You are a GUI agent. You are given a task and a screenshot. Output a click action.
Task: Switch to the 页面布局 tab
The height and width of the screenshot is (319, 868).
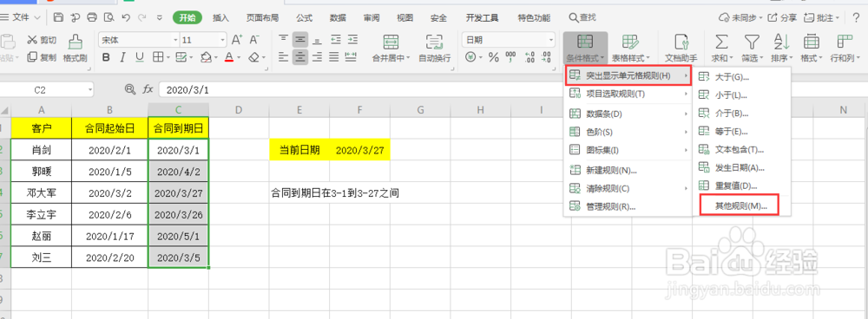pos(262,17)
